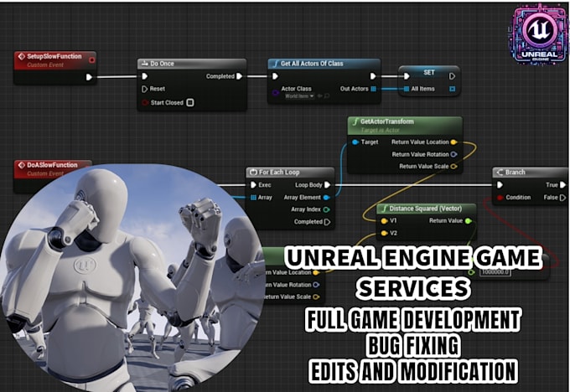Click the Loop Body exec pin
Viewport: 570px width, 392px height.
[327, 185]
